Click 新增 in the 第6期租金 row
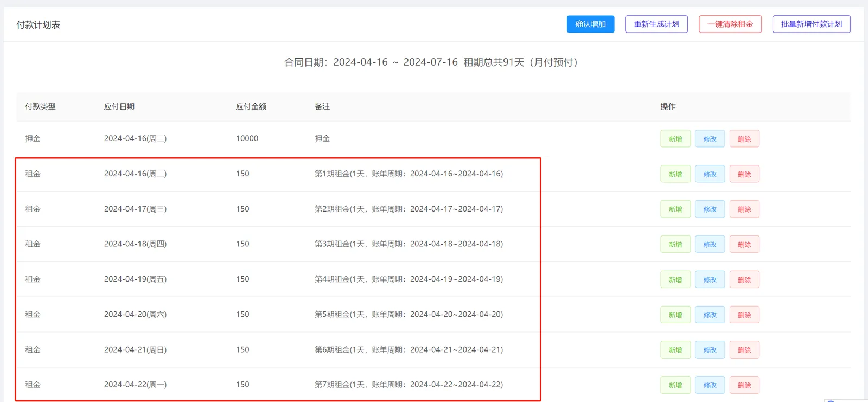 (x=675, y=350)
